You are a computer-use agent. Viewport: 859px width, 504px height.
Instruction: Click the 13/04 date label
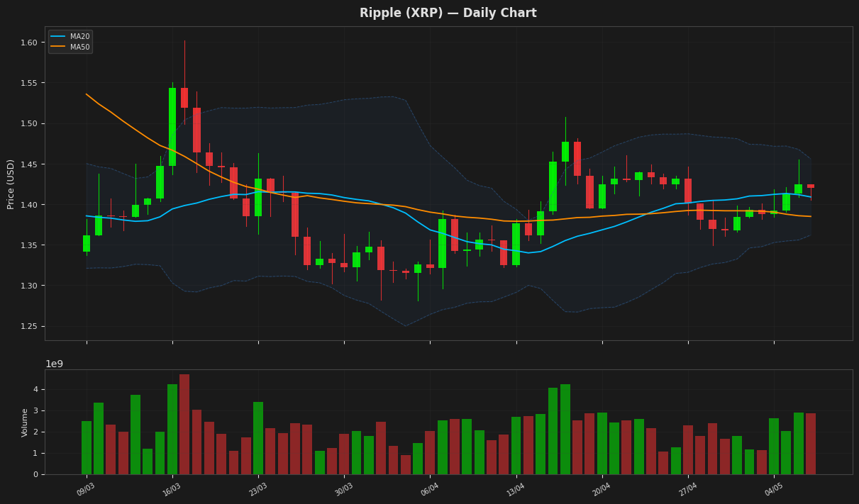(516, 489)
